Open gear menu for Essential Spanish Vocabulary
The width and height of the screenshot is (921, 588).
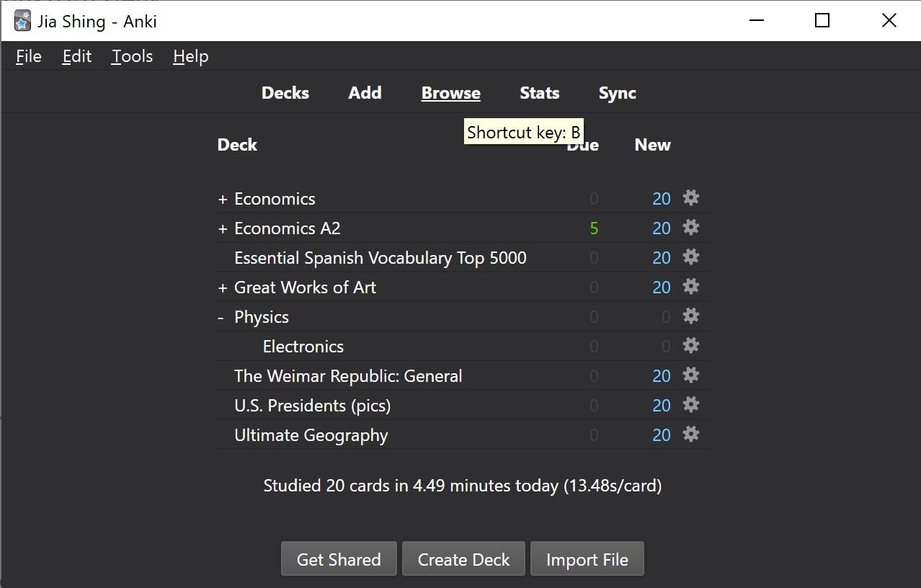[691, 257]
